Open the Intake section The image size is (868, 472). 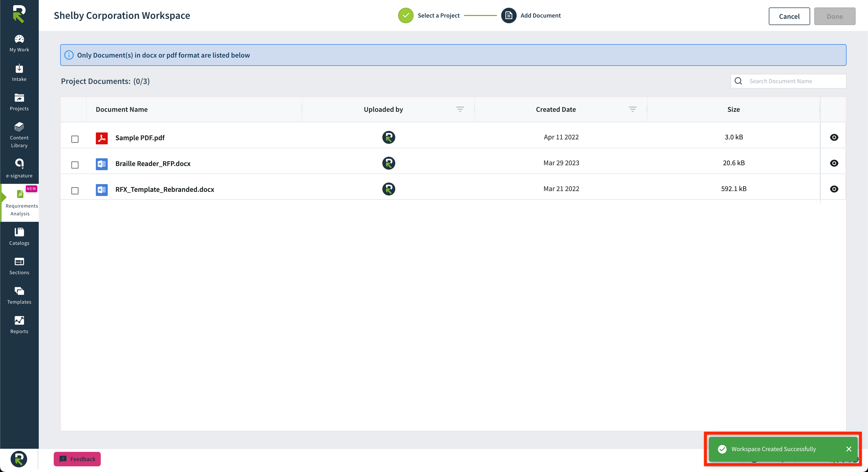pos(19,73)
